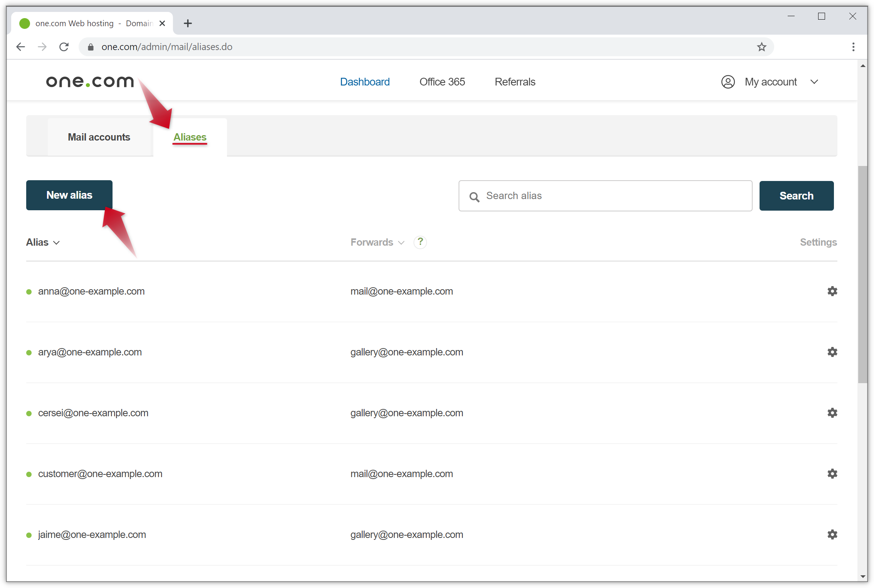Click the settings gear for arya@one-example.com
This screenshot has height=588, width=874.
click(x=833, y=352)
